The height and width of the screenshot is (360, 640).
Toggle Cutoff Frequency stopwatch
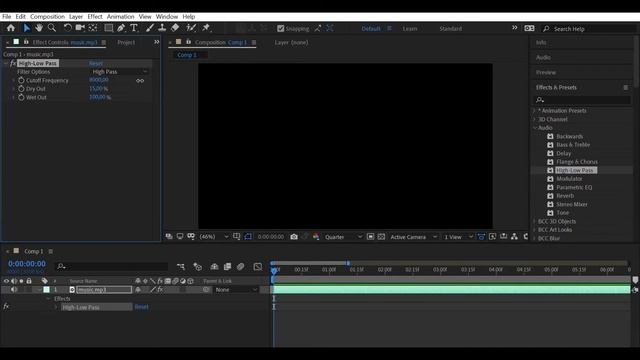(x=21, y=80)
